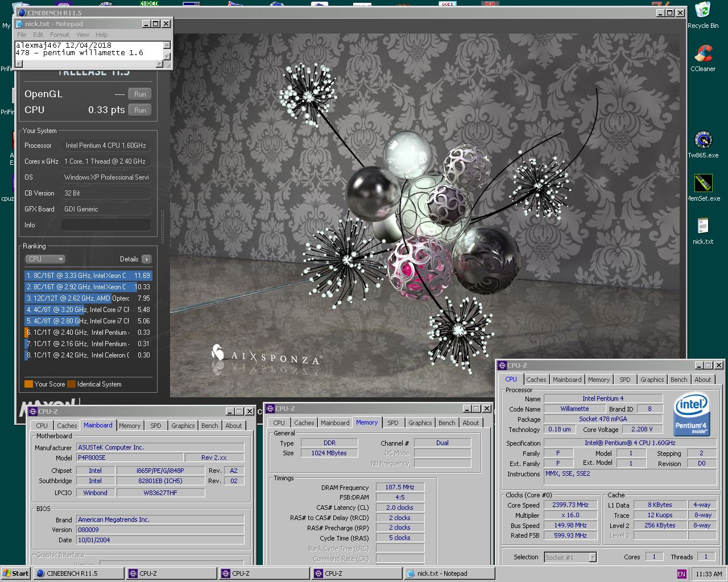The height and width of the screenshot is (582, 728).
Task: Click the EN language indicator in the tray
Action: click(681, 574)
